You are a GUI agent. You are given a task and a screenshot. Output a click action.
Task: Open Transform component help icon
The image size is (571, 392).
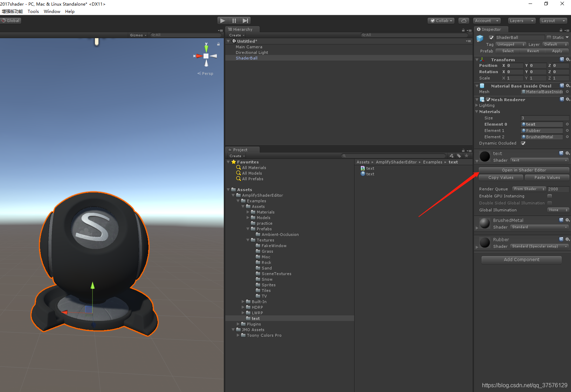click(562, 59)
